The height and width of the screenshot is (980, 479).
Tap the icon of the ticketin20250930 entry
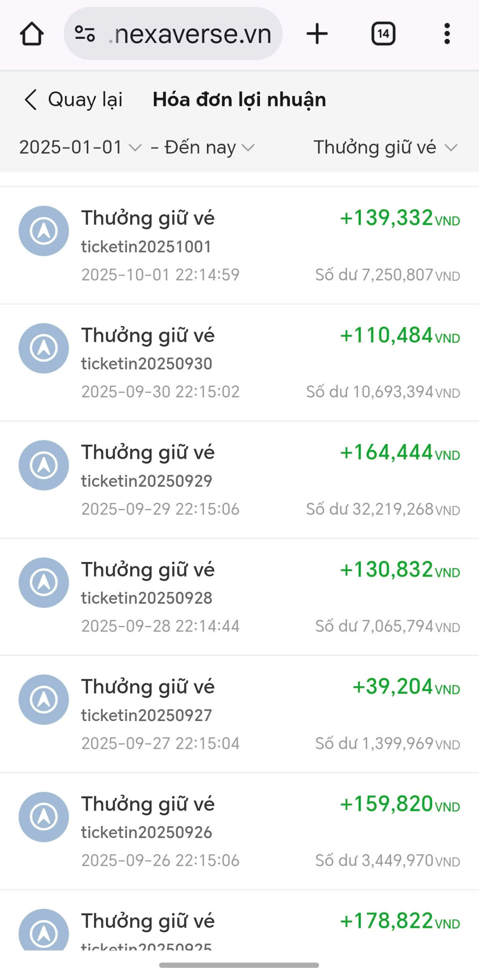(x=44, y=348)
